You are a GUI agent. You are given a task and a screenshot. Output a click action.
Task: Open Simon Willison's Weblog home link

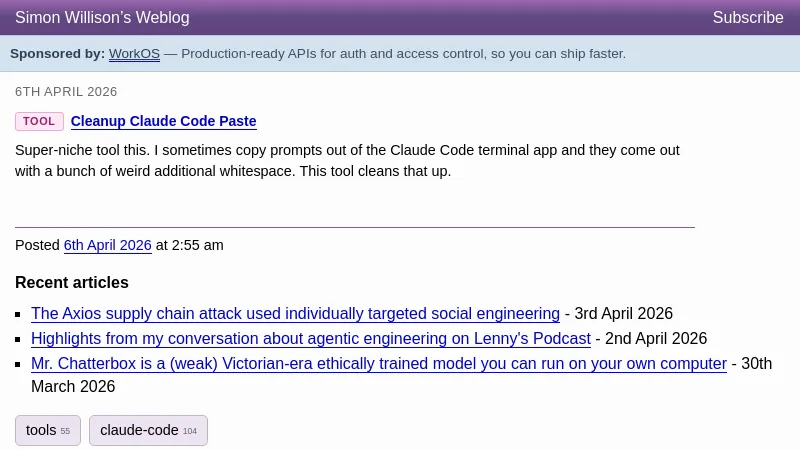pos(102,18)
